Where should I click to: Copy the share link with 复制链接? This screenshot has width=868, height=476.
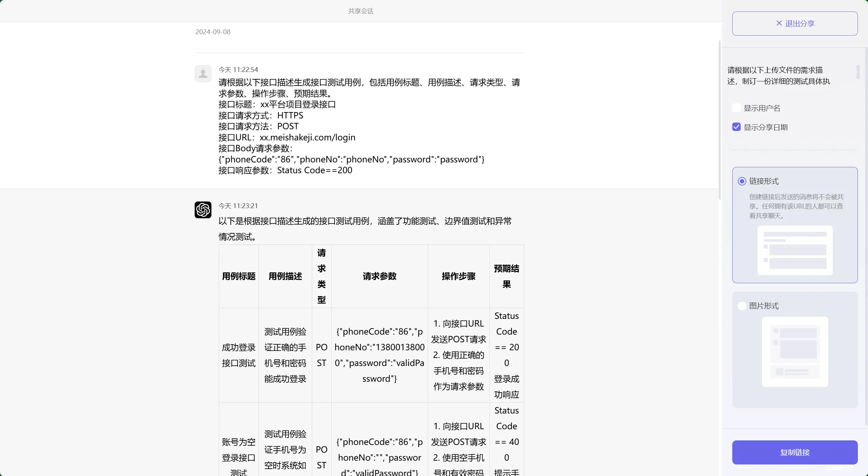pos(795,452)
